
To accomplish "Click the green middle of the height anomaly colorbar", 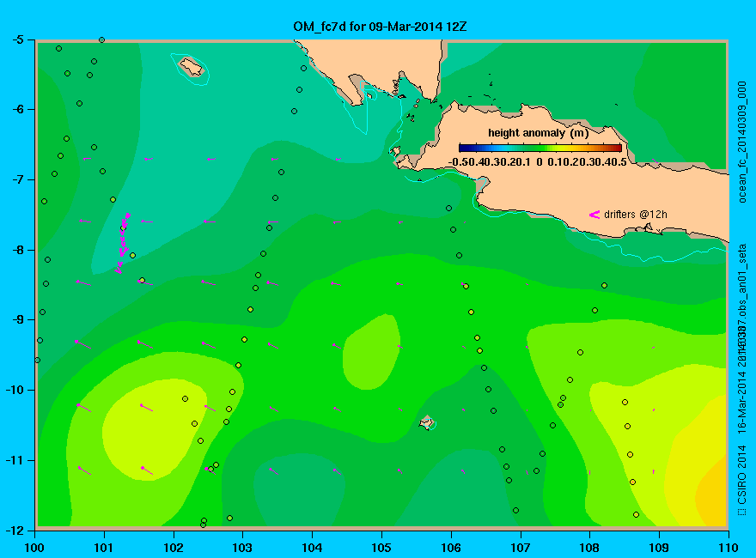I will [x=540, y=148].
